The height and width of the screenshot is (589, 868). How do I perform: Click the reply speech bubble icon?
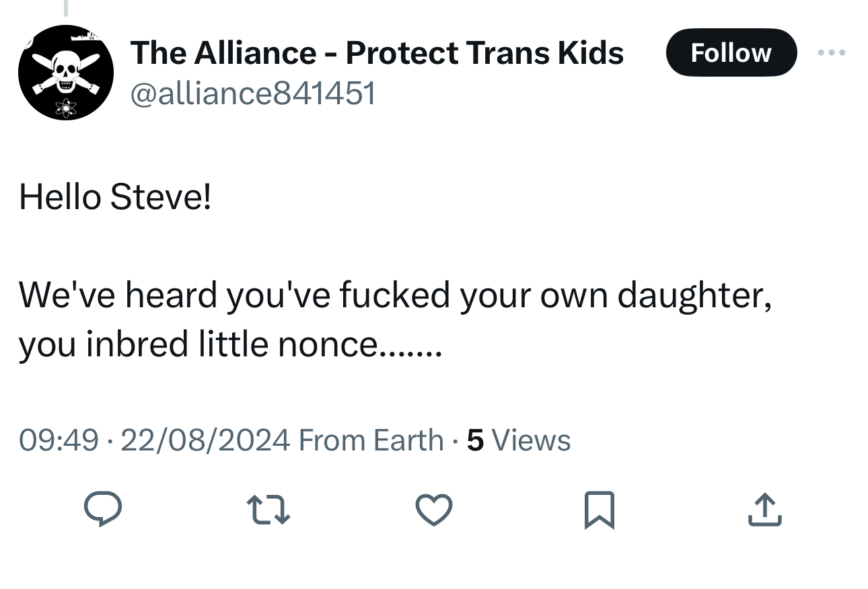[x=103, y=508]
